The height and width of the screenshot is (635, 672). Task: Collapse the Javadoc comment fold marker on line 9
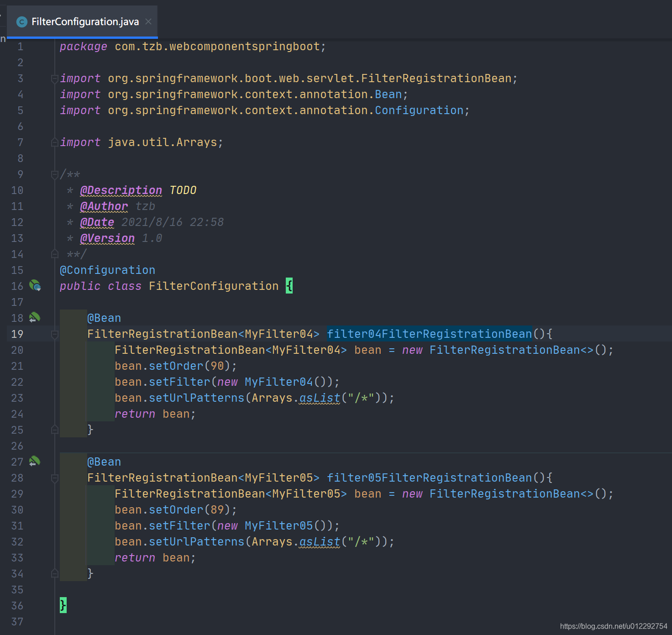pyautogui.click(x=55, y=174)
